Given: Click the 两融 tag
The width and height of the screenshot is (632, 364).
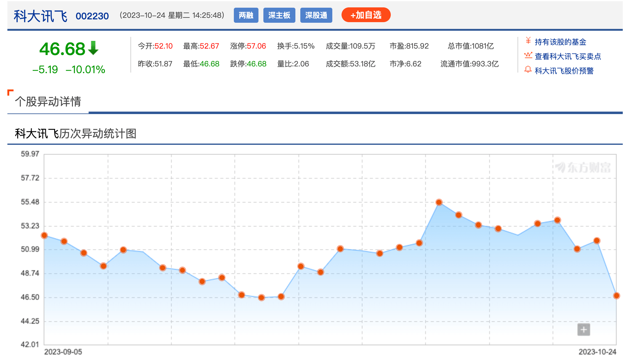Looking at the screenshot, I should [x=246, y=15].
